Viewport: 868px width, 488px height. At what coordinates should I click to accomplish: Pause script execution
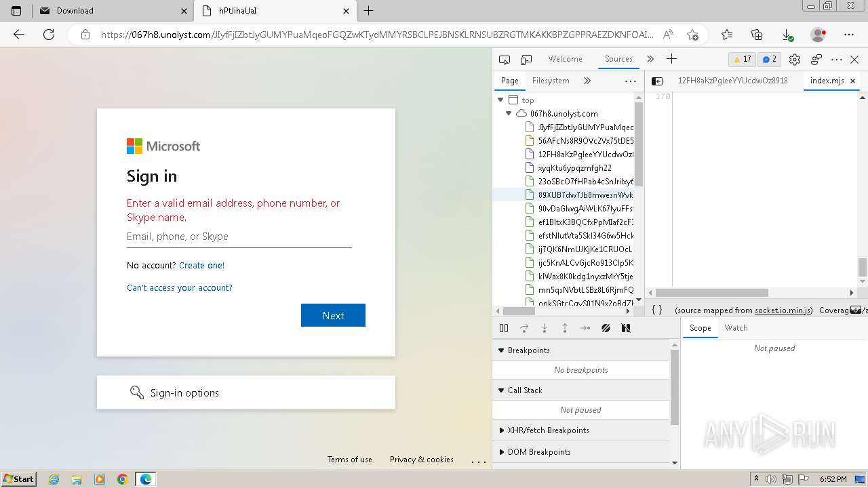pyautogui.click(x=504, y=328)
